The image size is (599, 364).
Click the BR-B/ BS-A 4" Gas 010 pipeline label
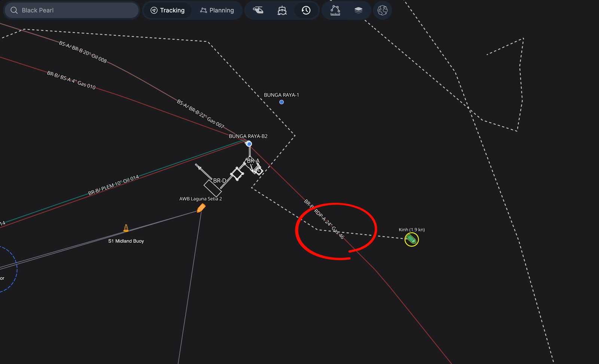coord(71,80)
